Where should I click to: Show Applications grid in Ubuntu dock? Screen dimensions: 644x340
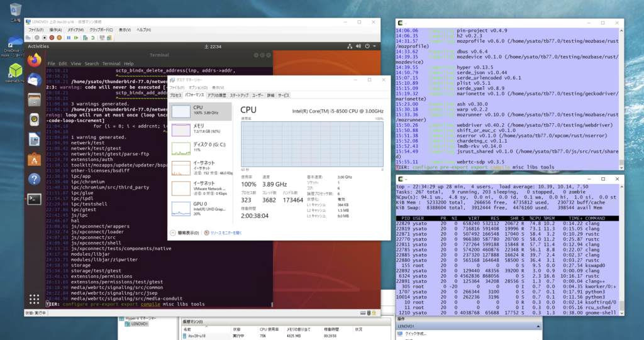pos(35,300)
